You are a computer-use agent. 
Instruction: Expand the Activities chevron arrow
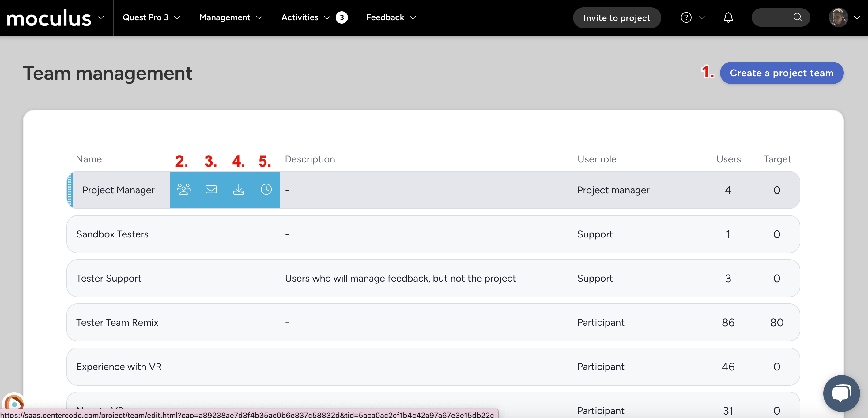[327, 17]
